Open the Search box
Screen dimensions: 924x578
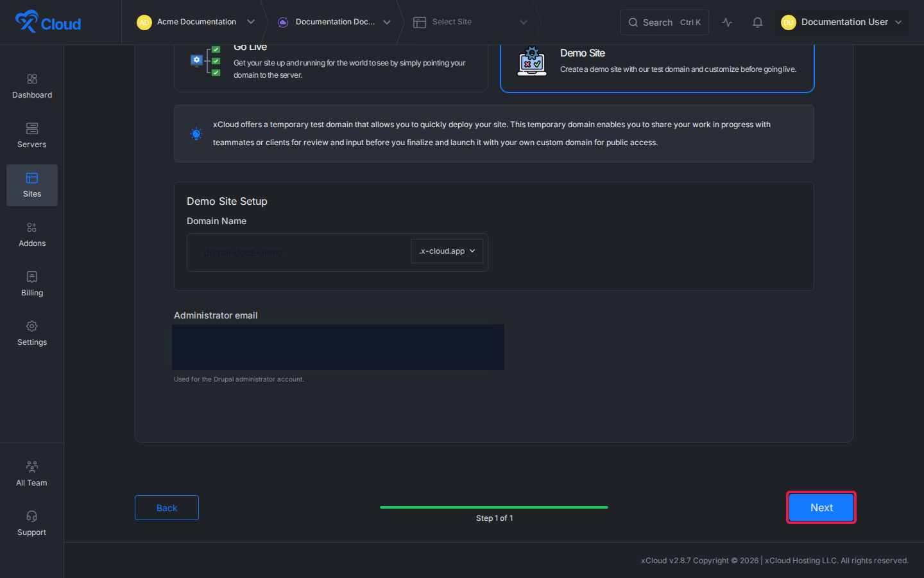pyautogui.click(x=665, y=22)
